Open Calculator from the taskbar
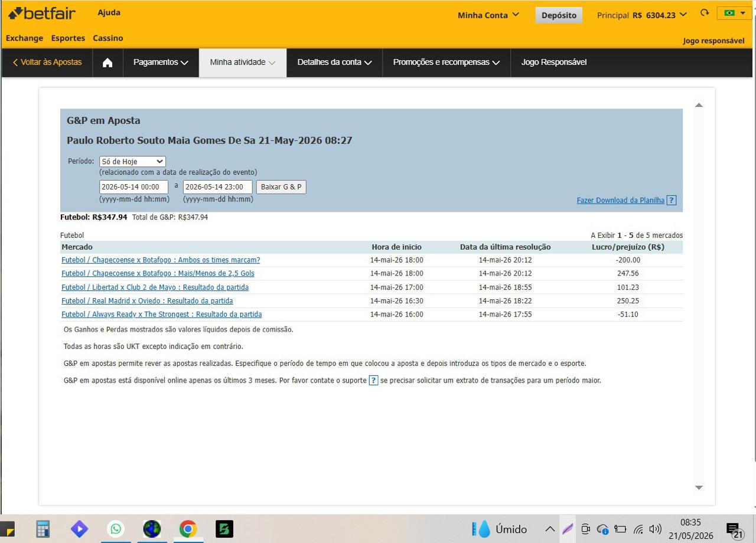Viewport: 756px width, 543px height. (43, 529)
